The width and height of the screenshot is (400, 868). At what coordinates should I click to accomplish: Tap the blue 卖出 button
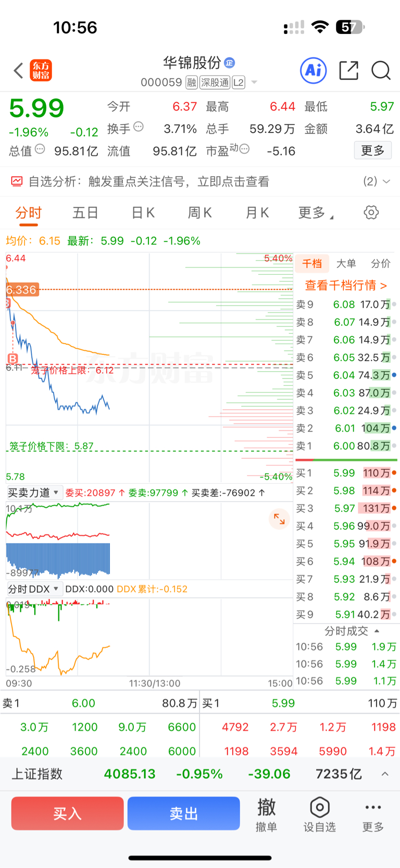183,813
